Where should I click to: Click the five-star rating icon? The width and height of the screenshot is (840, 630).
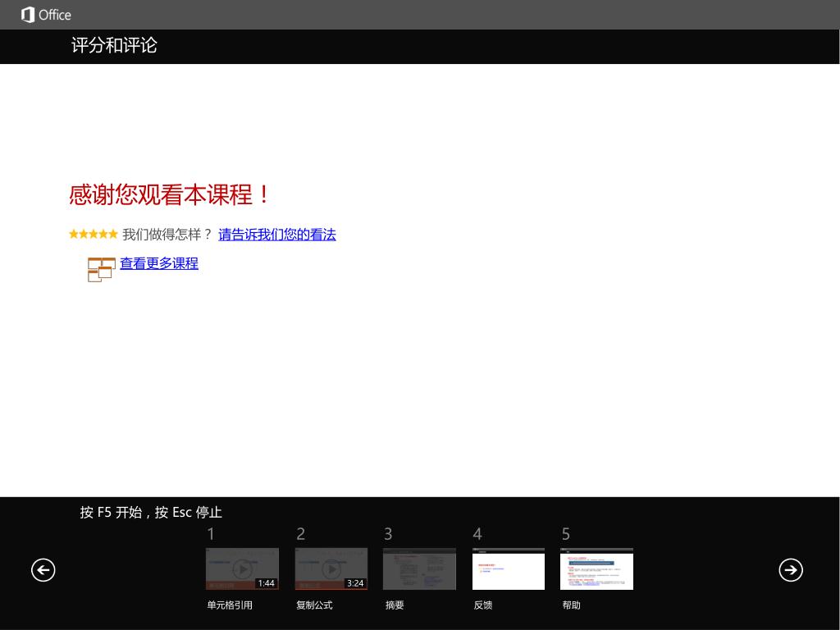point(94,234)
